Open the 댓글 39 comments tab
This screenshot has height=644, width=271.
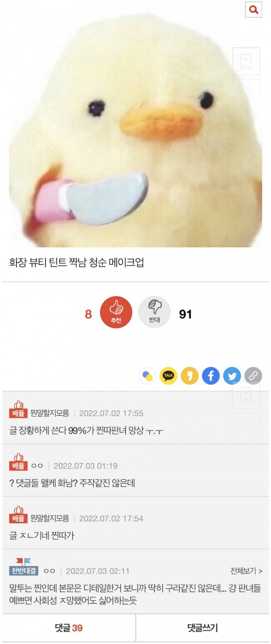pyautogui.click(x=69, y=628)
